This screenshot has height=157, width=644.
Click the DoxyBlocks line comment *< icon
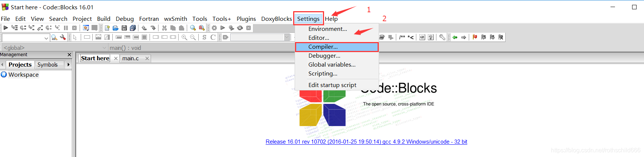411,37
